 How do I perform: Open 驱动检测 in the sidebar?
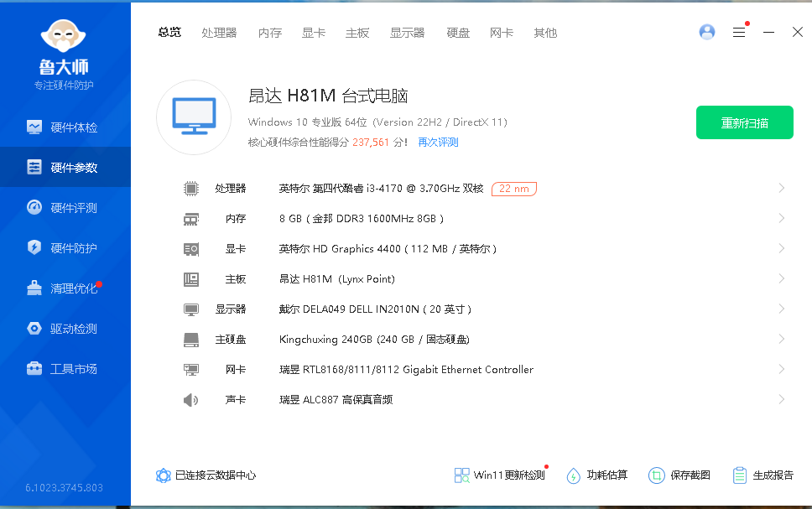[73, 329]
